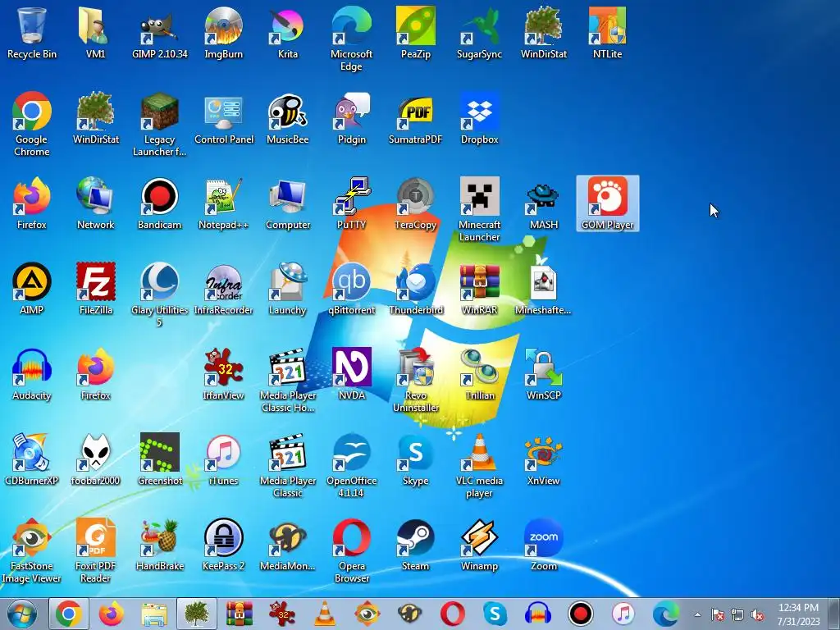Open the Windows Start menu orb

pos(22,614)
